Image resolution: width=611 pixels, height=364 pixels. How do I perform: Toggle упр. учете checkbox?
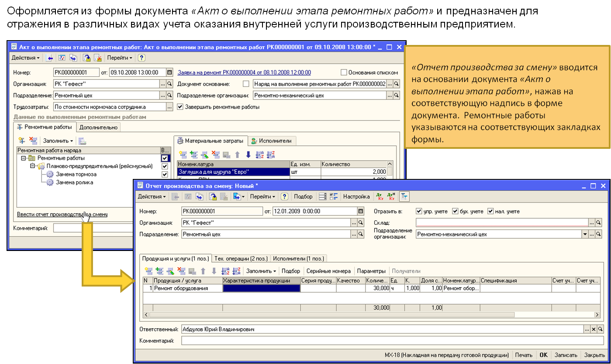(x=419, y=211)
